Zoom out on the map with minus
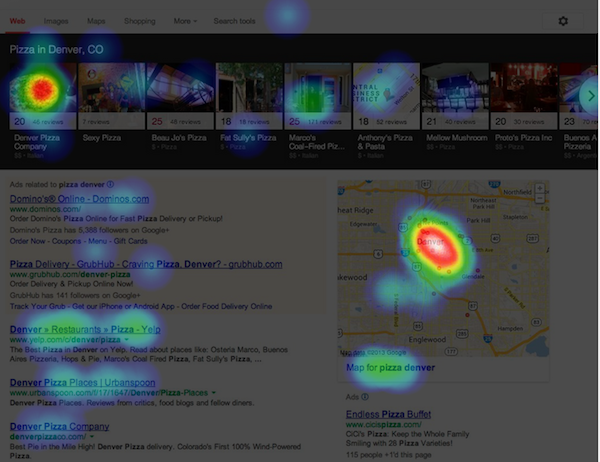The image size is (600, 462). pyautogui.click(x=540, y=198)
